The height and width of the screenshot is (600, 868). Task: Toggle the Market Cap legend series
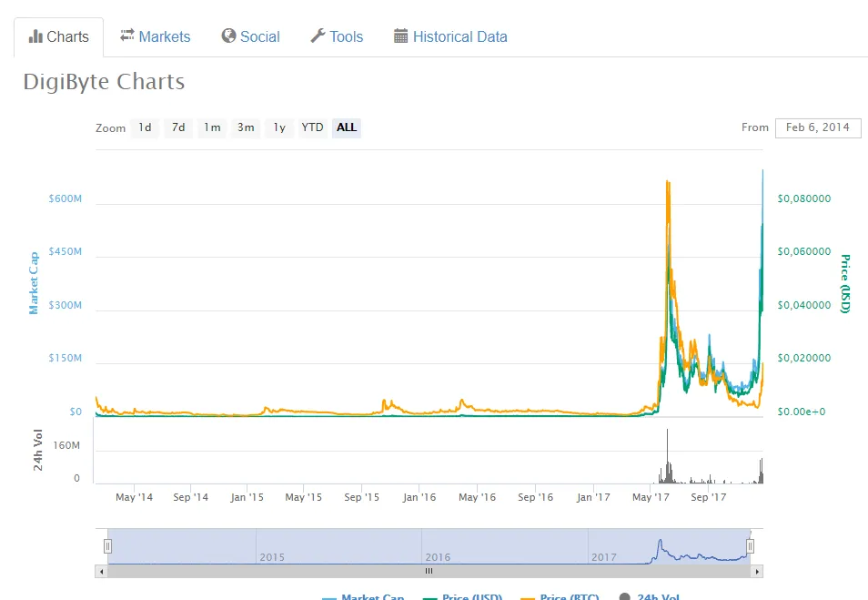(363, 597)
